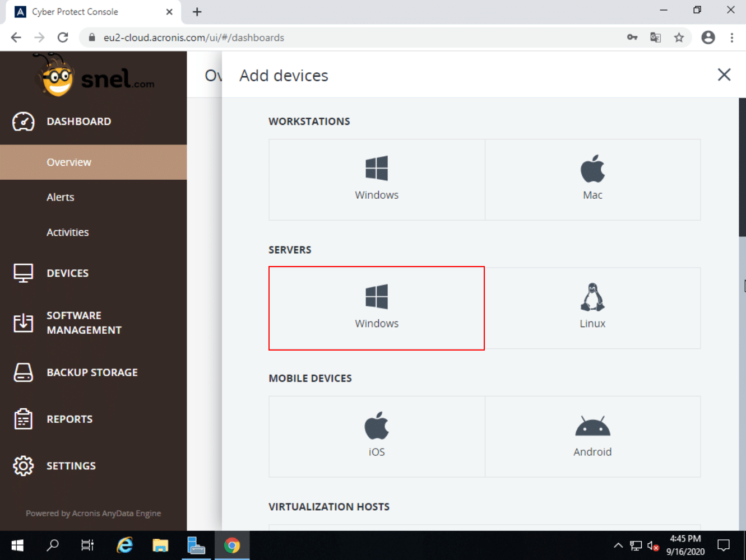746x560 pixels.
Task: Reload the Cyber Protect Console page
Action: [x=63, y=38]
